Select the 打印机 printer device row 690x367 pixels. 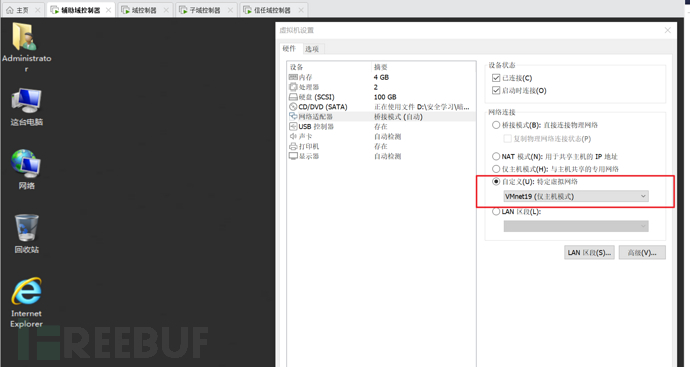[x=382, y=146]
